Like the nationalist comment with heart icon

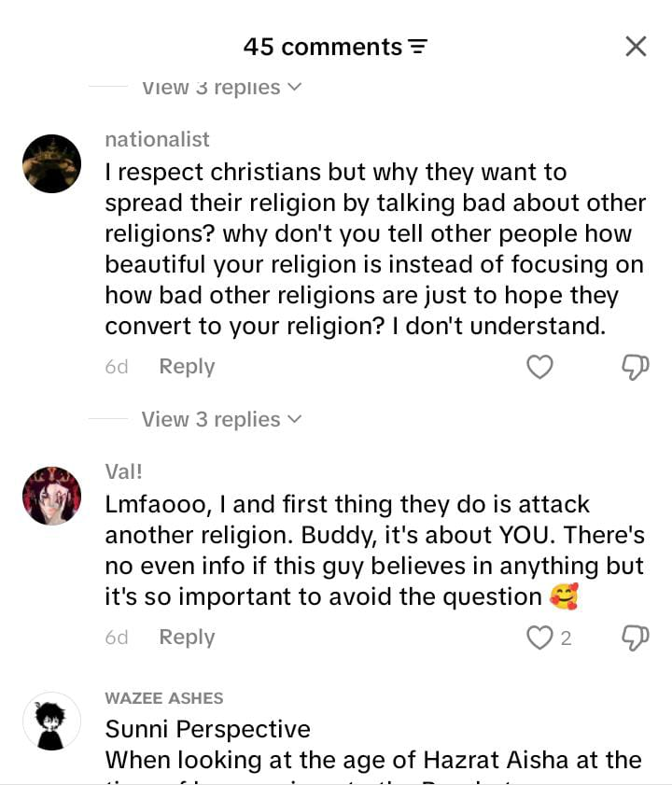point(539,367)
